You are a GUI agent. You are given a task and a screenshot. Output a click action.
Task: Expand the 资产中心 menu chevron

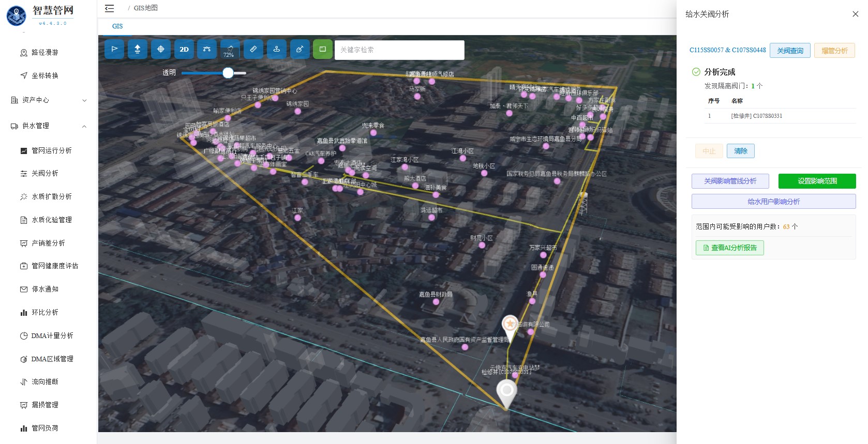(84, 100)
